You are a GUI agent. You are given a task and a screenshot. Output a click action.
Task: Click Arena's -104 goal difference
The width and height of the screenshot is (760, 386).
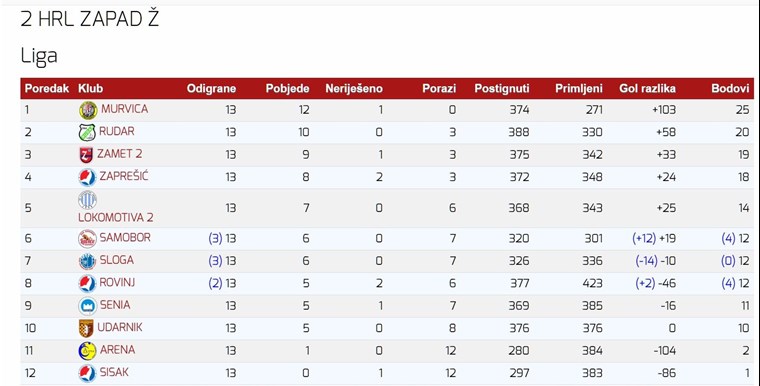click(x=665, y=351)
